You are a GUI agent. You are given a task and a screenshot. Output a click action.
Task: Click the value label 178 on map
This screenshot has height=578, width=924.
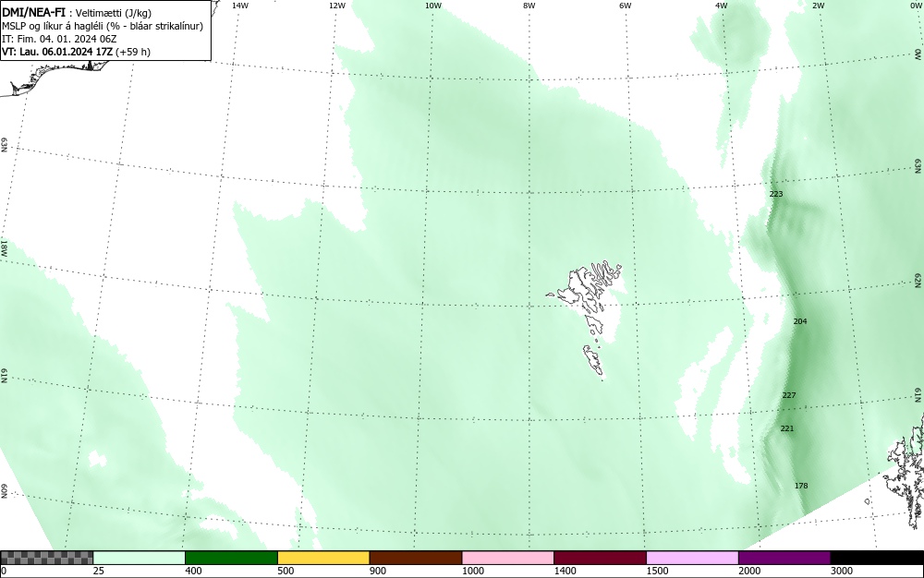[x=801, y=486]
